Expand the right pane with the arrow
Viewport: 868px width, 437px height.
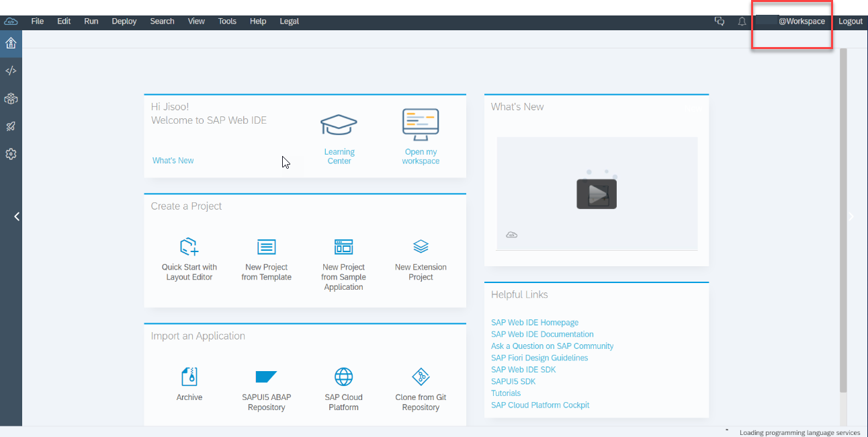[851, 216]
